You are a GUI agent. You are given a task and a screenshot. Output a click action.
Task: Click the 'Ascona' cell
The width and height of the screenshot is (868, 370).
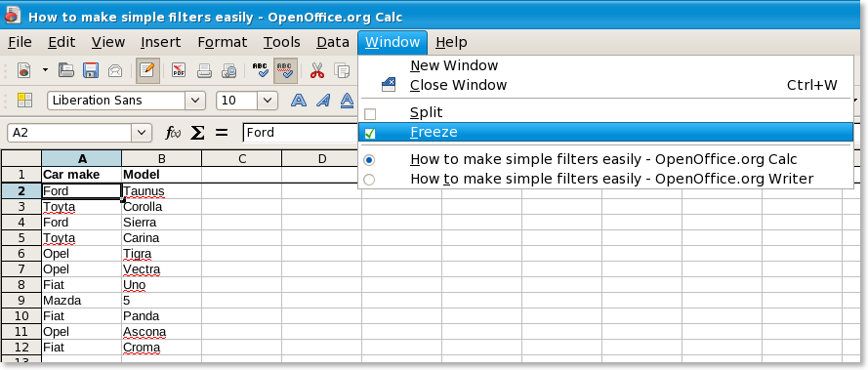tap(162, 332)
